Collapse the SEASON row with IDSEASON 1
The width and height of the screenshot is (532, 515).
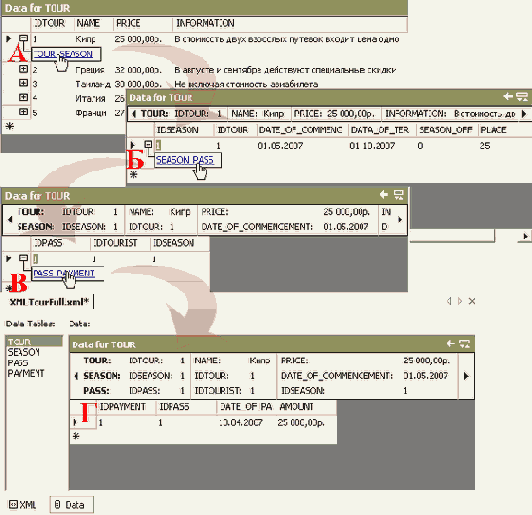pos(148,144)
